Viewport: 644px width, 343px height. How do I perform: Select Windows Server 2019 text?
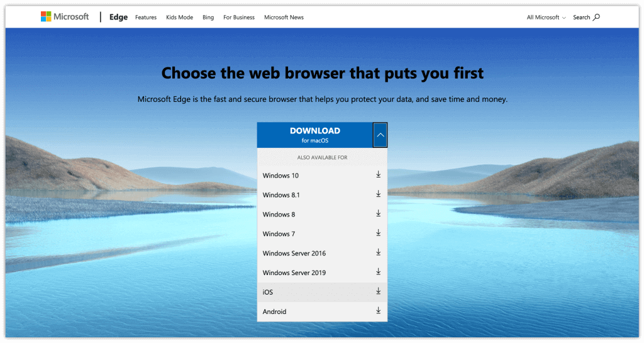click(x=294, y=273)
